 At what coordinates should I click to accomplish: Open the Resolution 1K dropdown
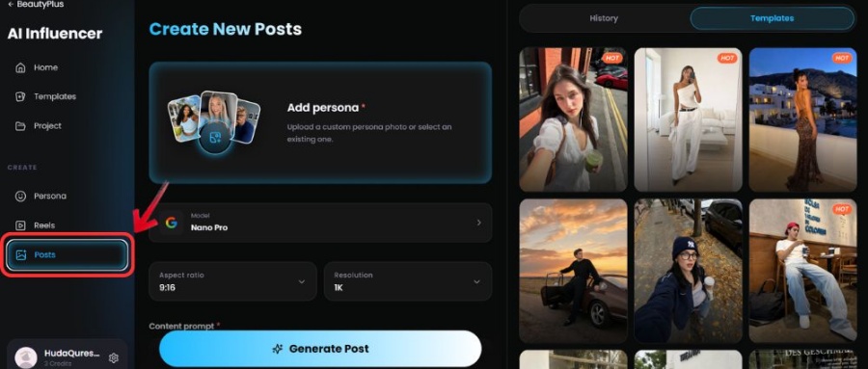pos(407,281)
